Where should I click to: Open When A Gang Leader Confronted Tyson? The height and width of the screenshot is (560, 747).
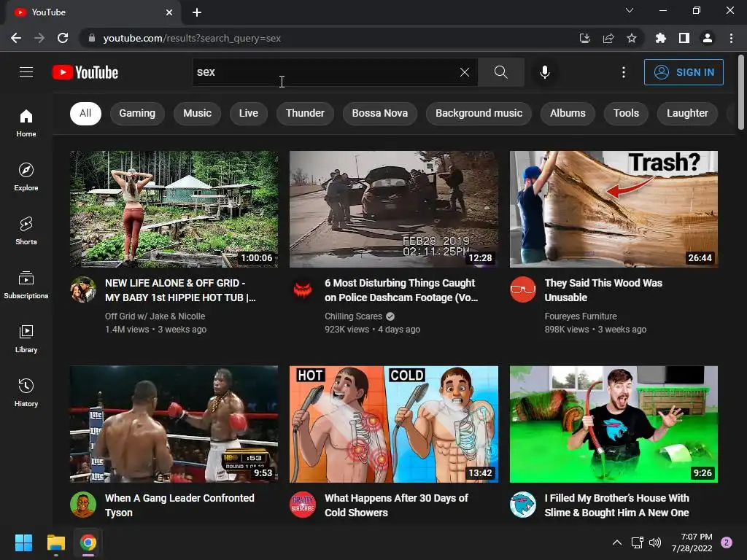click(179, 505)
